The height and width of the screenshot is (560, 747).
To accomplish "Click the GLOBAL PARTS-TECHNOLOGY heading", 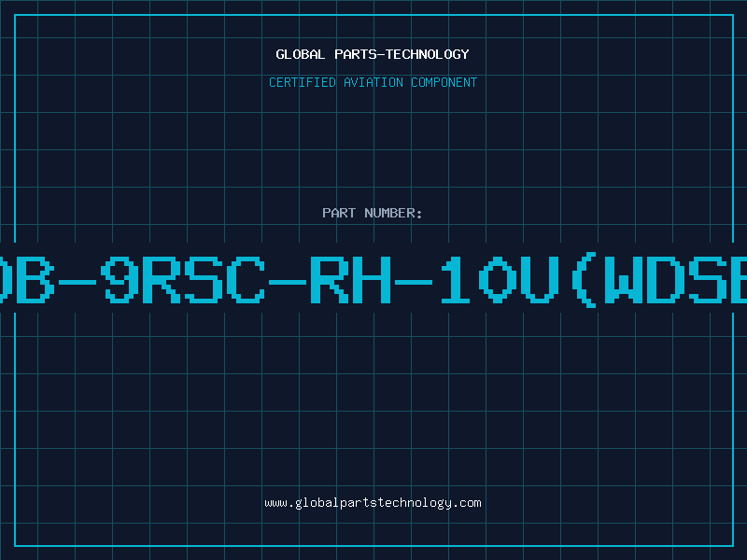I will 373,54.
